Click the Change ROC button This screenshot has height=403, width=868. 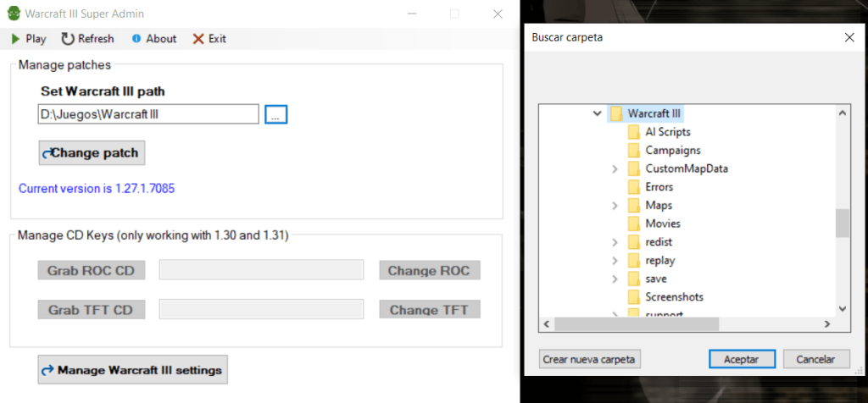click(x=430, y=270)
